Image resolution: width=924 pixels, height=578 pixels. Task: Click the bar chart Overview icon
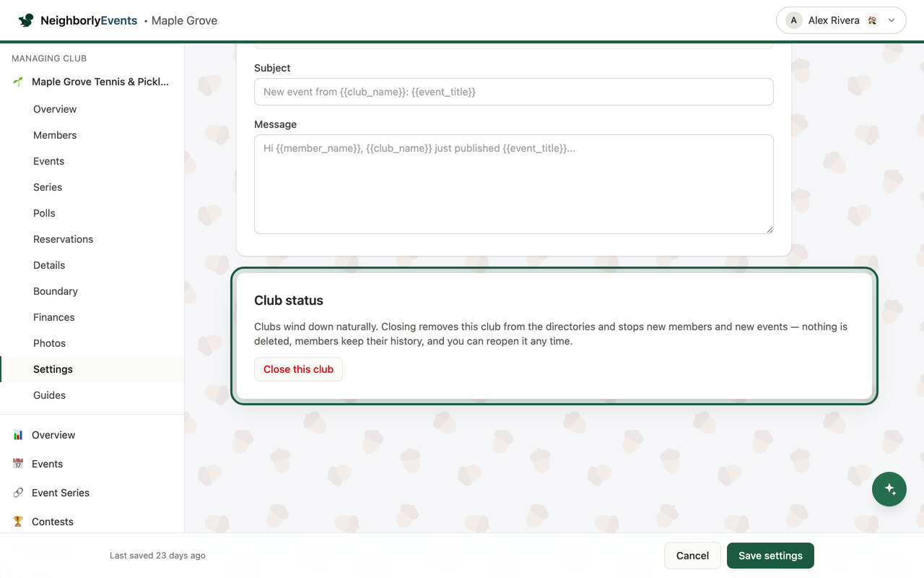click(18, 435)
